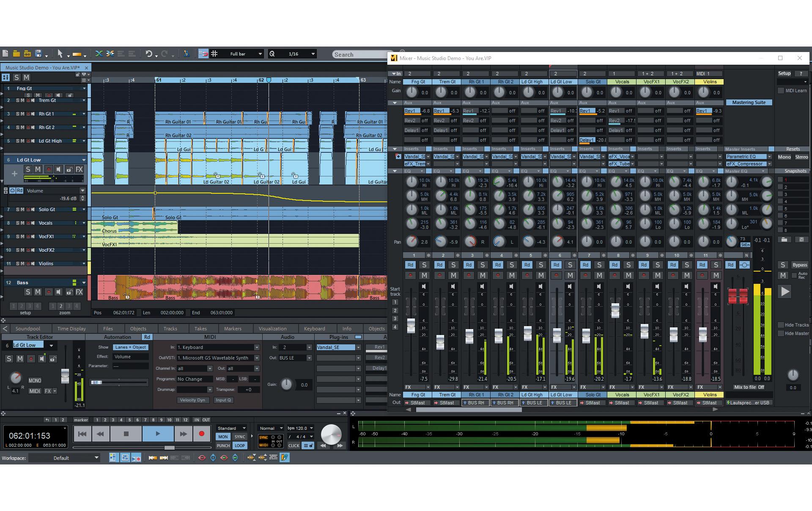812x511 pixels.
Task: Open the 1. Keyboard MIDI input dropdown
Action: click(x=218, y=347)
